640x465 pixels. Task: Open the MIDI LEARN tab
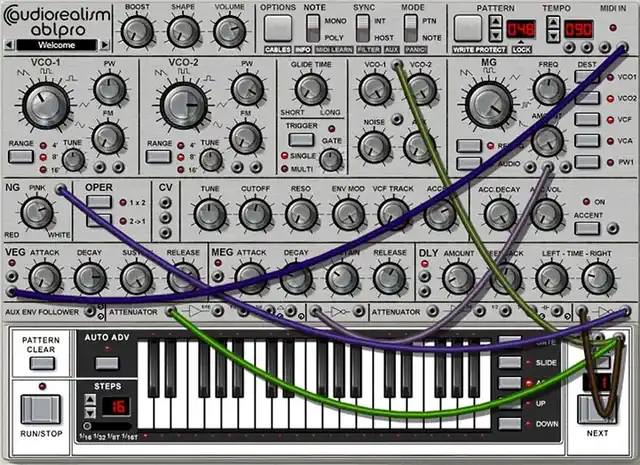click(x=334, y=50)
